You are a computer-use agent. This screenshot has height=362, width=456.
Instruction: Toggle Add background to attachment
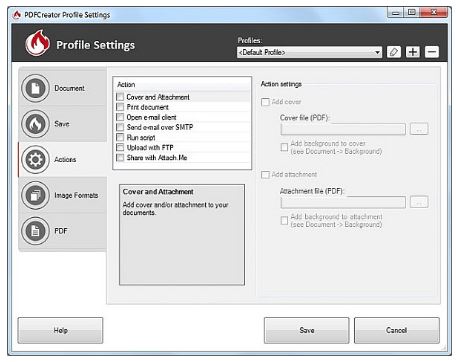[x=284, y=220]
